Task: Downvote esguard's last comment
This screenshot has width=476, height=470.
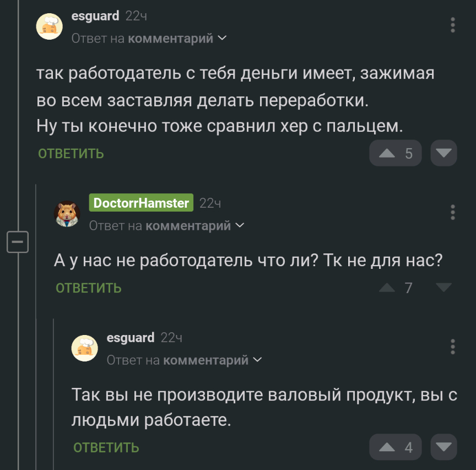Action: [443, 447]
